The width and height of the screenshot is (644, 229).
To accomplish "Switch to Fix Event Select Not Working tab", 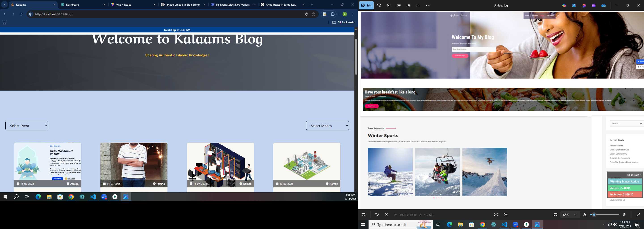I will point(233,4).
